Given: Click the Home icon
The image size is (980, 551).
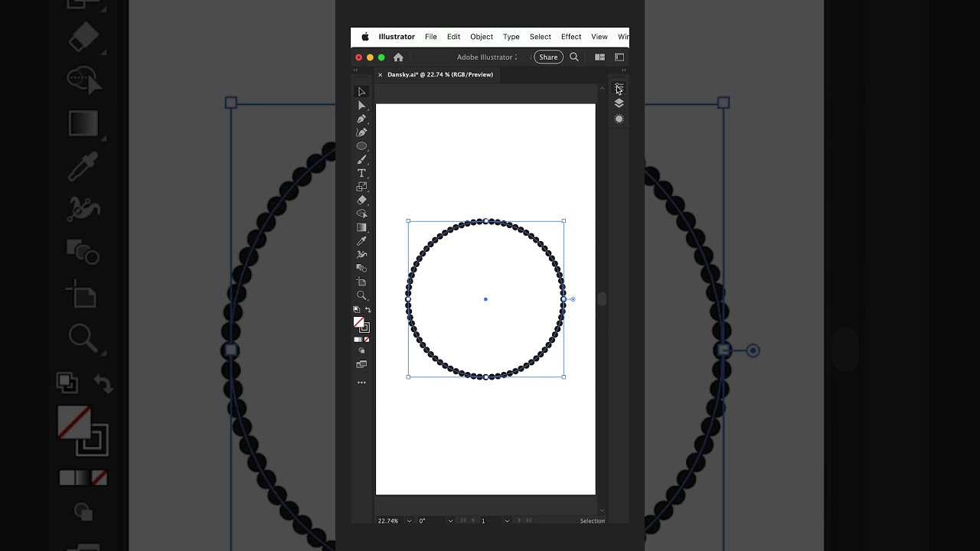Looking at the screenshot, I should 398,57.
